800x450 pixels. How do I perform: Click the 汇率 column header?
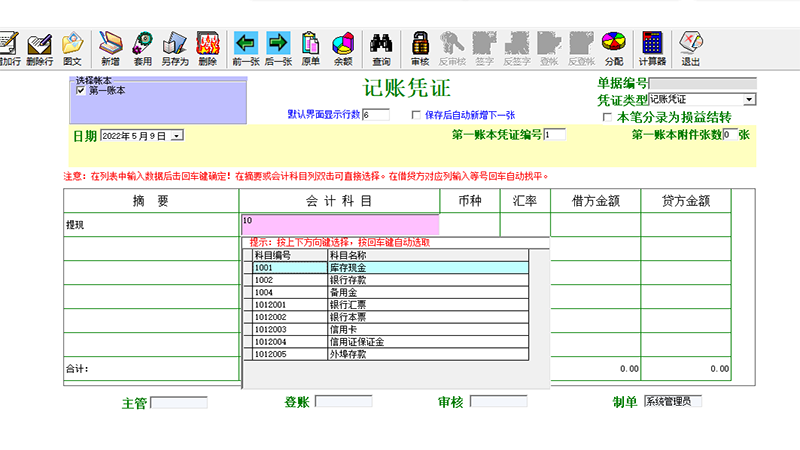point(525,201)
